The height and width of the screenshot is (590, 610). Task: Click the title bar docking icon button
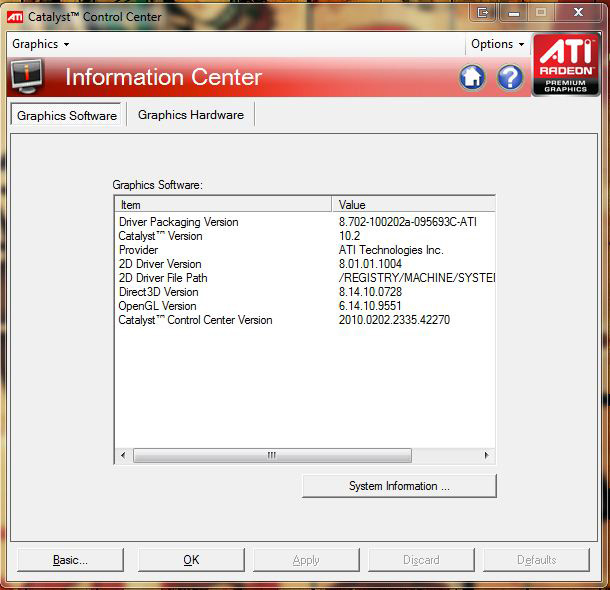coord(482,13)
